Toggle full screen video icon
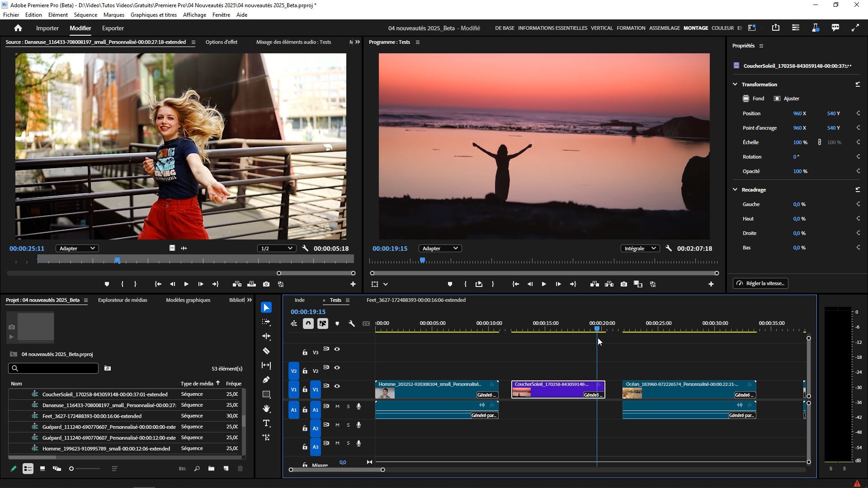868x488 pixels. pyautogui.click(x=855, y=28)
